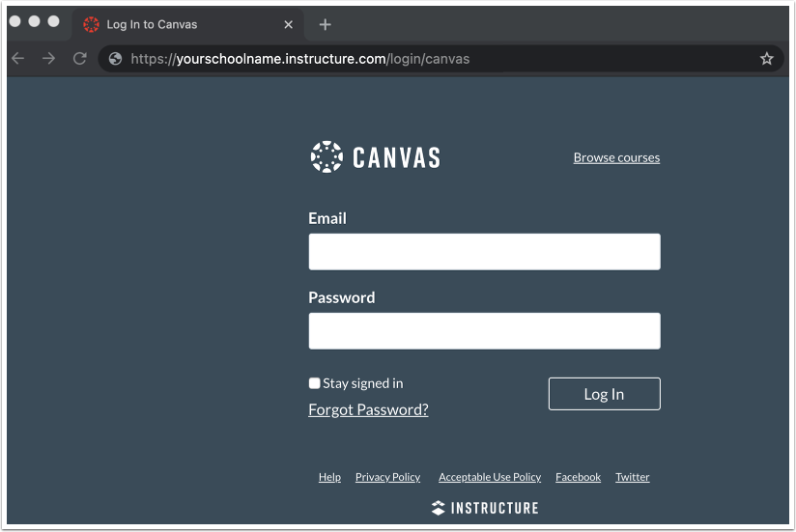Click the Instructure logo in the footer
This screenshot has height=532, width=796.
pos(485,508)
